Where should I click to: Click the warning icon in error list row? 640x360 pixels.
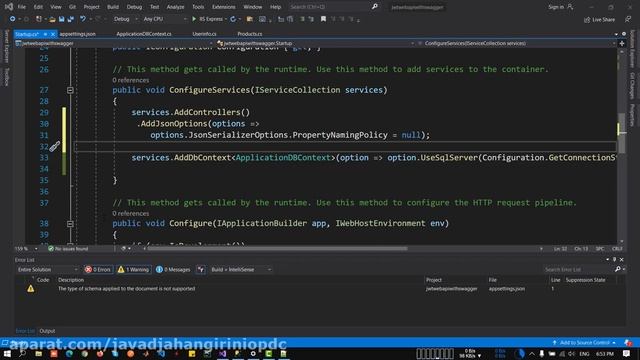click(x=31, y=289)
